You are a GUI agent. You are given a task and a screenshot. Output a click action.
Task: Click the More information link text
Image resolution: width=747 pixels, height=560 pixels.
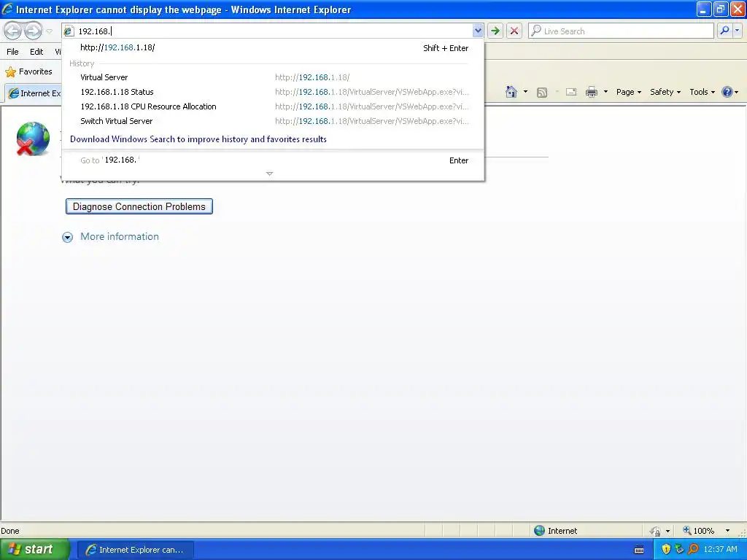(120, 237)
